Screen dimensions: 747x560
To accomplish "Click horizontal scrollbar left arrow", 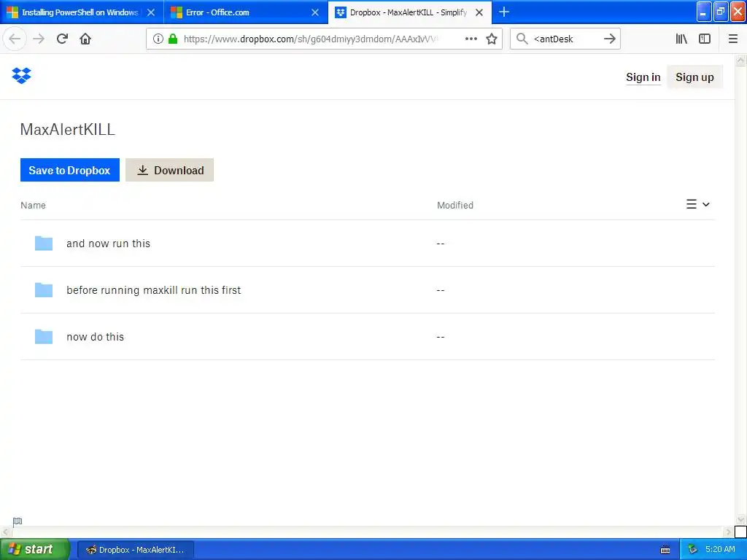I will 5,532.
